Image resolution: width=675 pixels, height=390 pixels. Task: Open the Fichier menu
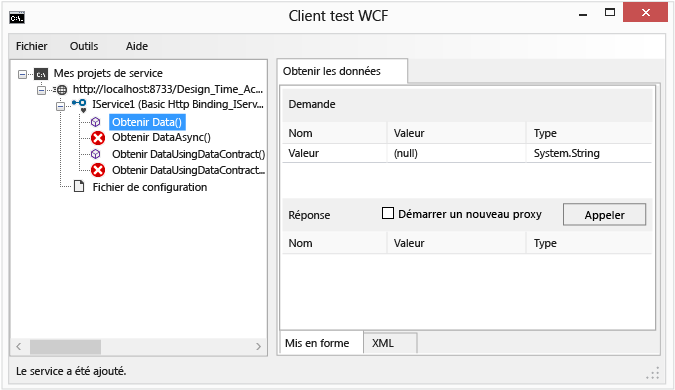tap(31, 46)
